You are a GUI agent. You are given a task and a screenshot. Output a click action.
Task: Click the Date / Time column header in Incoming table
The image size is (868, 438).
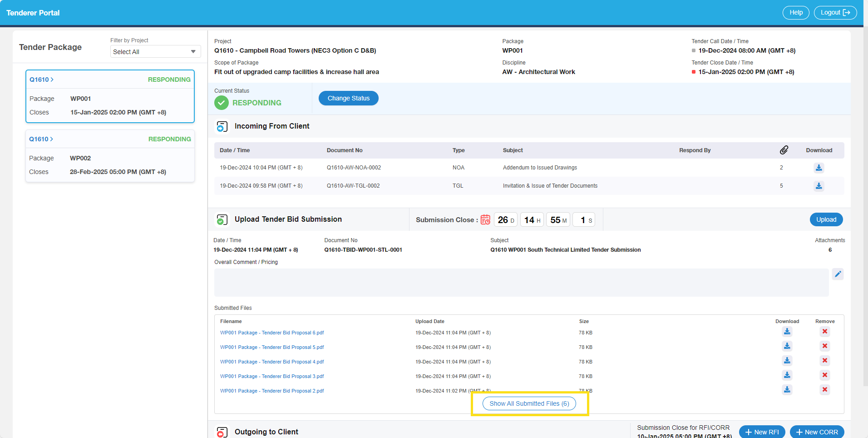click(235, 150)
